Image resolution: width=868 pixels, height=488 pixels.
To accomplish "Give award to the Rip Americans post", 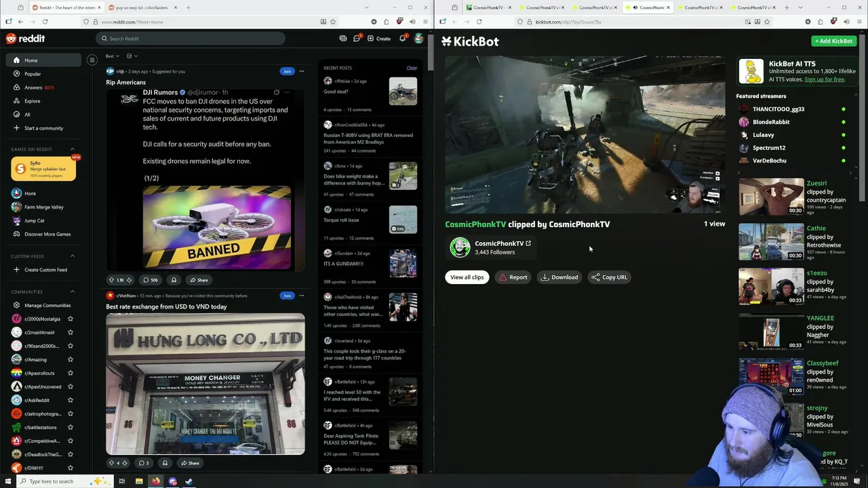I will click(x=174, y=280).
